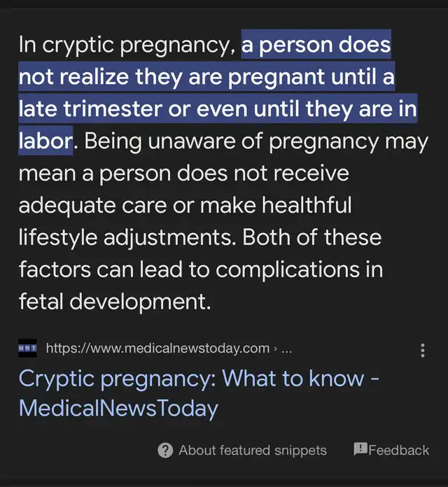
Task: Open the three-dot more options menu
Action: click(x=422, y=351)
